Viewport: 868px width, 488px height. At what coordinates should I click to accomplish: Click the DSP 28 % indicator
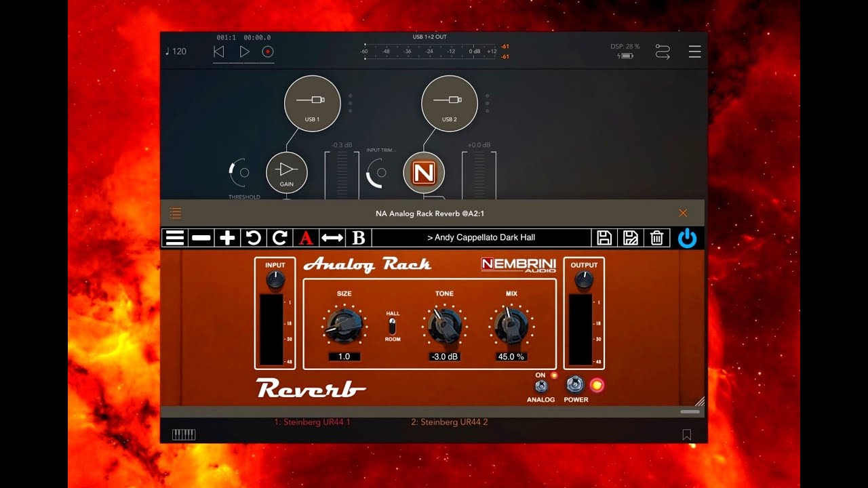point(625,47)
